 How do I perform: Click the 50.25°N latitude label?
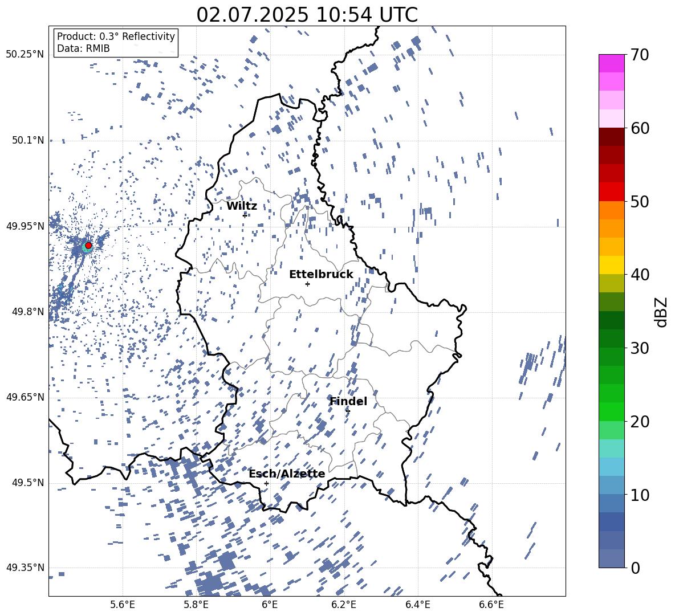(x=25, y=55)
